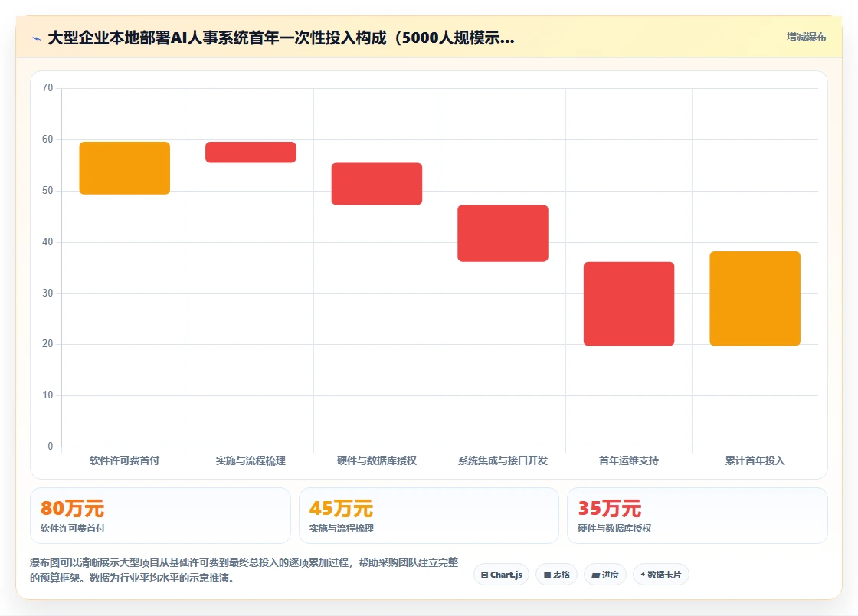This screenshot has height=616, width=858.
Task: Select the red 系统集成与接口开发 bar
Action: pyautogui.click(x=503, y=233)
